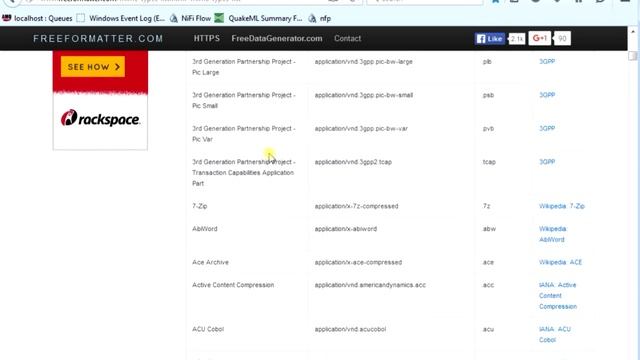Click the page vertical scrollbar thumb

[633, 56]
